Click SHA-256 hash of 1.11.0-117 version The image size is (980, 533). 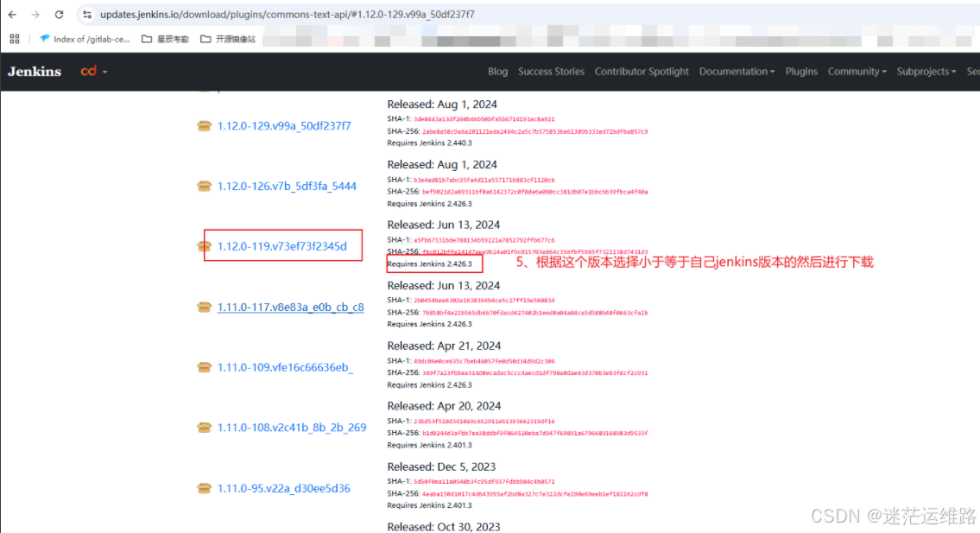tap(535, 312)
